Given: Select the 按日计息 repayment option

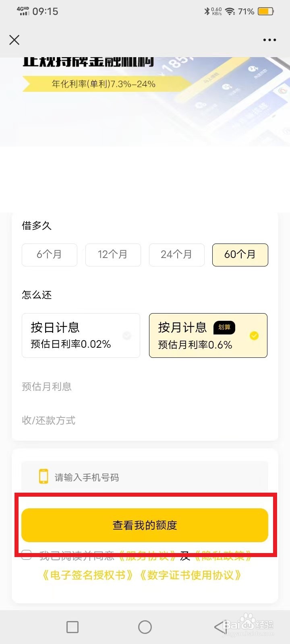Looking at the screenshot, I should click(81, 335).
